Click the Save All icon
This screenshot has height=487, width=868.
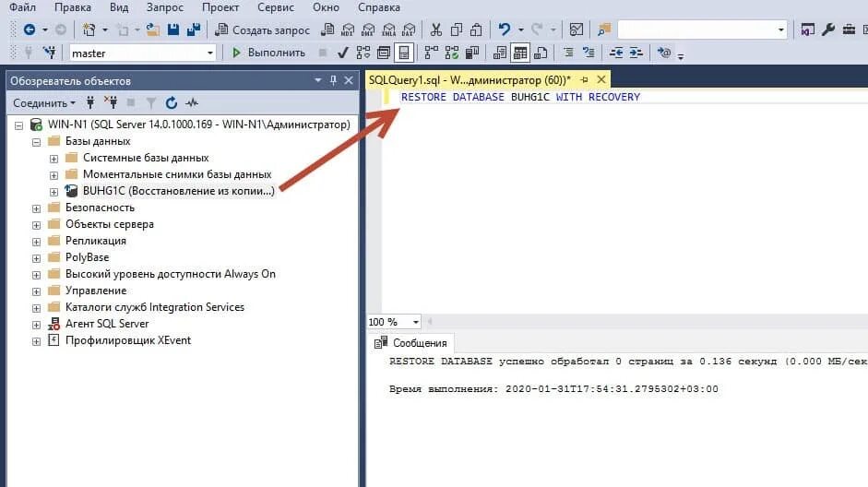pos(193,30)
